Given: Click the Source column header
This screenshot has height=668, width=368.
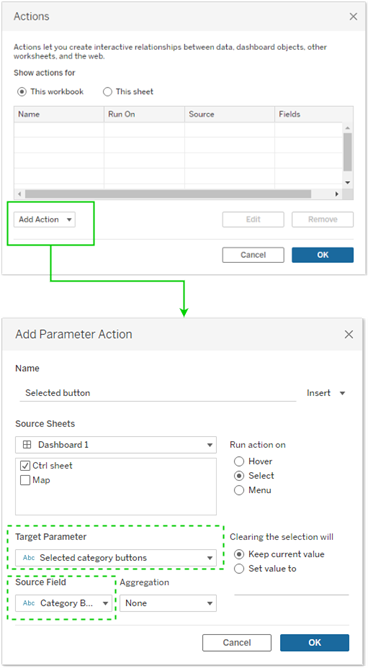Looking at the screenshot, I should [229, 114].
